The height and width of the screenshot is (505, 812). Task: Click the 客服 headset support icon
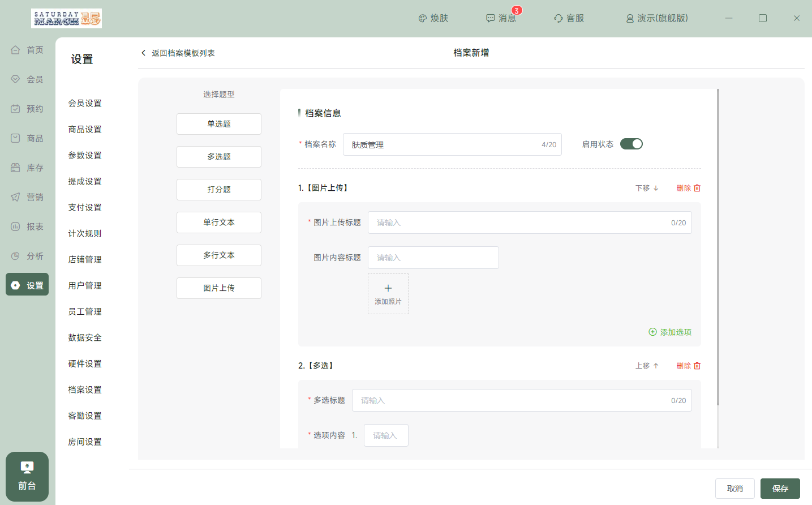point(558,18)
